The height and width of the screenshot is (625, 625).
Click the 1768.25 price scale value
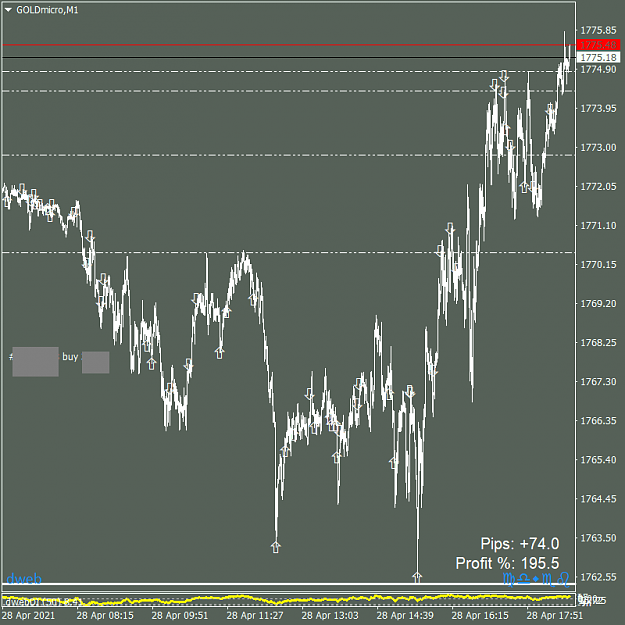tap(598, 343)
